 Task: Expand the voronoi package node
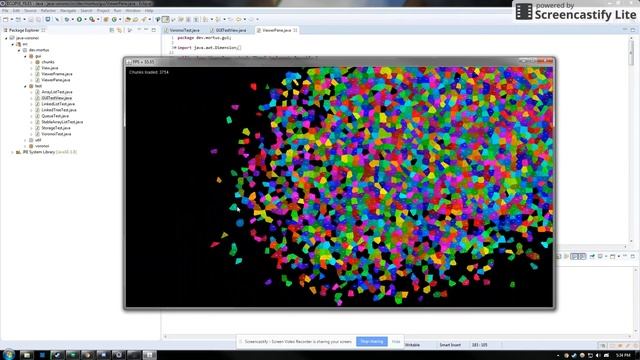(x=25, y=146)
